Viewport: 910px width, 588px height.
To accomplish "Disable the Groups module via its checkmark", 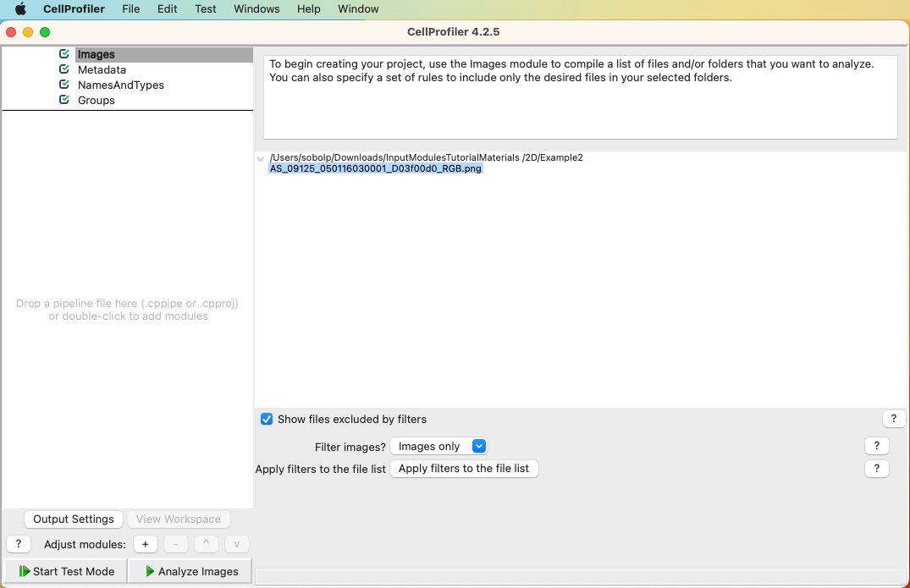I will coord(63,100).
